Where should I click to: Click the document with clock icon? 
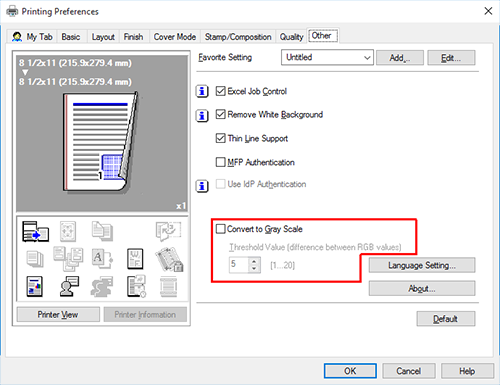pos(136,286)
